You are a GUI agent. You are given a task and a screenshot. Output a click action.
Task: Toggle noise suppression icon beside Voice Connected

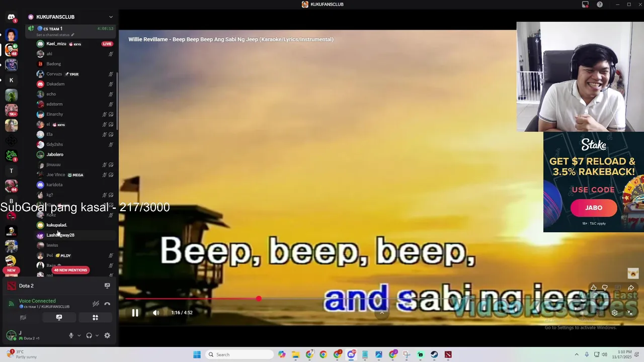(96, 304)
